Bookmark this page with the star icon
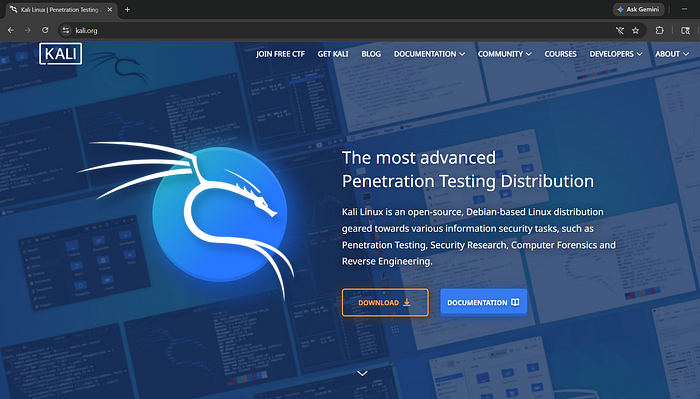 (x=635, y=30)
